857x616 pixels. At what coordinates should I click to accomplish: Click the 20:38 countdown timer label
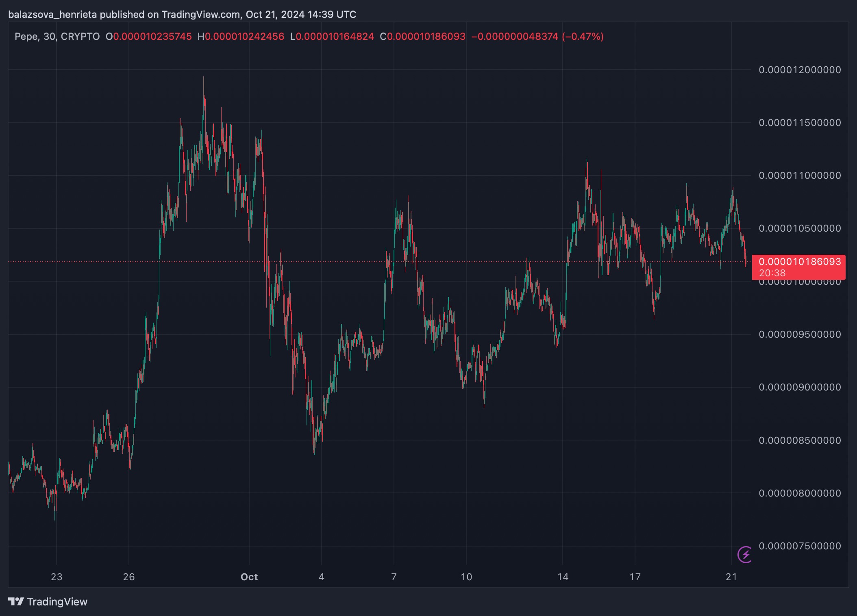[x=772, y=273]
